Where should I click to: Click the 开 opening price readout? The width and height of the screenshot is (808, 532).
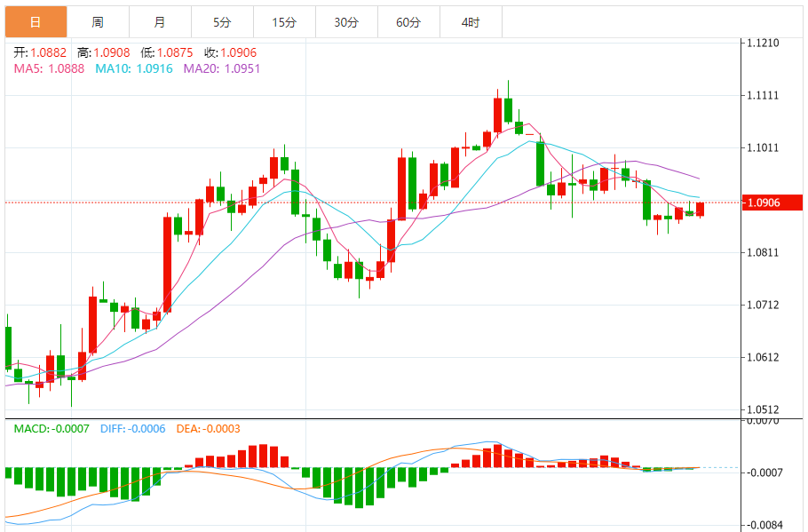point(40,52)
